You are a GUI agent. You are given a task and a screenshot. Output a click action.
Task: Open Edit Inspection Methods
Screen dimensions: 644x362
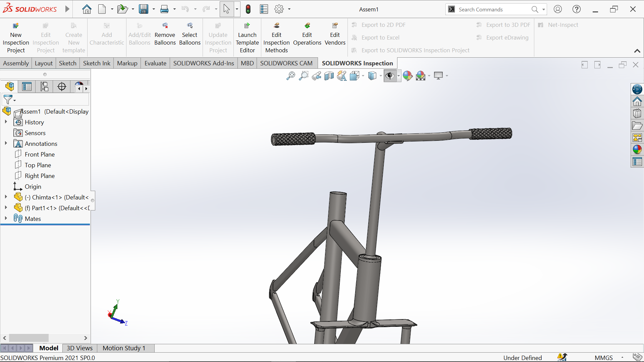point(276,38)
